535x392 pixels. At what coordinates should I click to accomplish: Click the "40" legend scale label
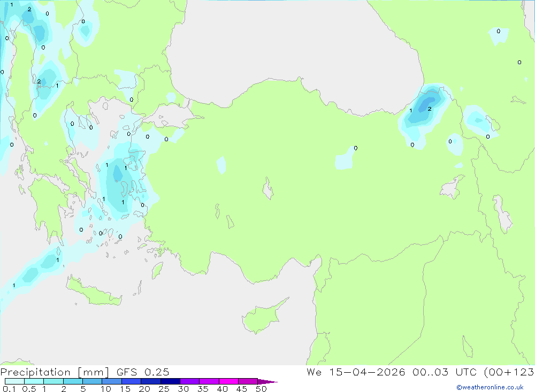coord(223,389)
